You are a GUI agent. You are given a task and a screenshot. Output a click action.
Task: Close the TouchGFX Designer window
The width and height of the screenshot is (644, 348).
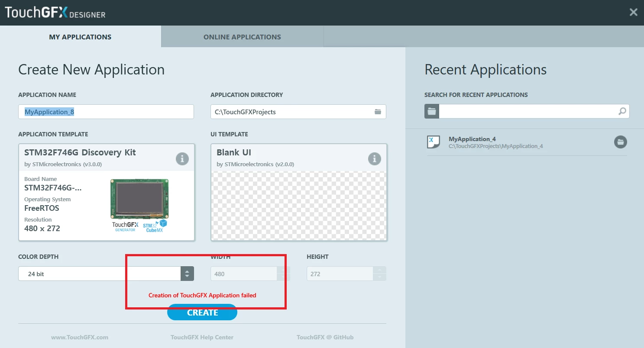click(633, 12)
